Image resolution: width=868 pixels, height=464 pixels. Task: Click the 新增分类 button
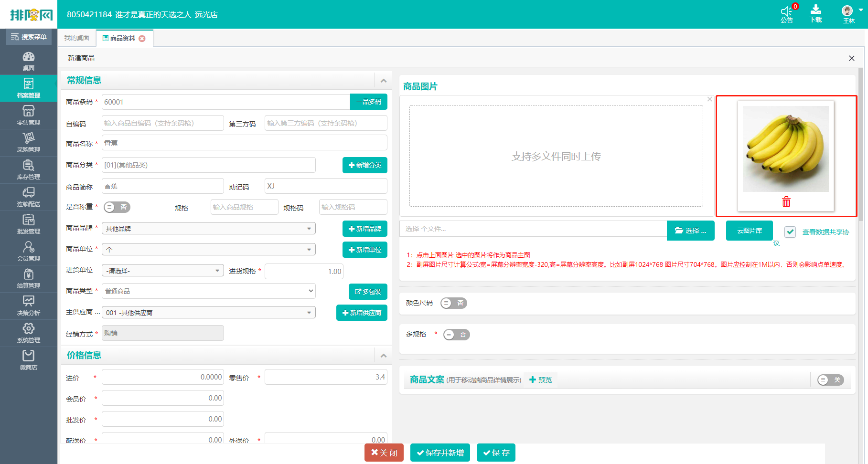tap(365, 165)
